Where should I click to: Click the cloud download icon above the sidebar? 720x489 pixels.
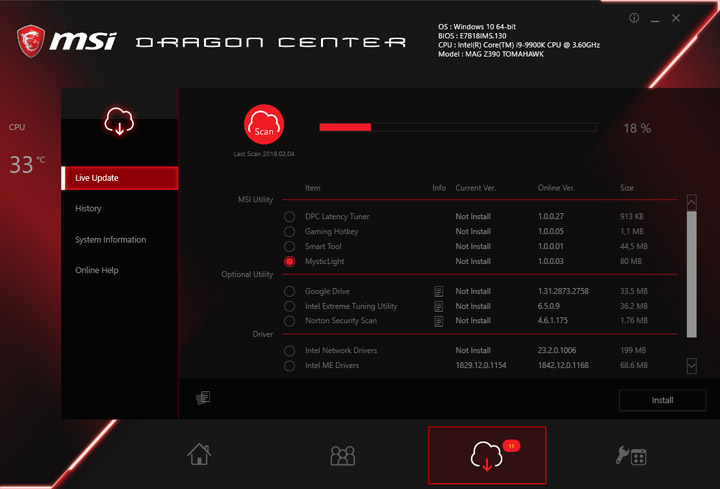(x=119, y=121)
